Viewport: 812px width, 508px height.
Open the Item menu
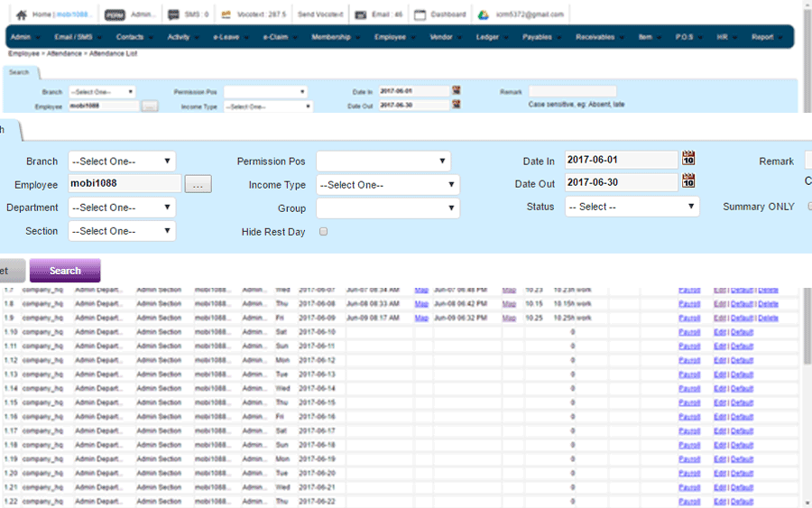pyautogui.click(x=650, y=37)
